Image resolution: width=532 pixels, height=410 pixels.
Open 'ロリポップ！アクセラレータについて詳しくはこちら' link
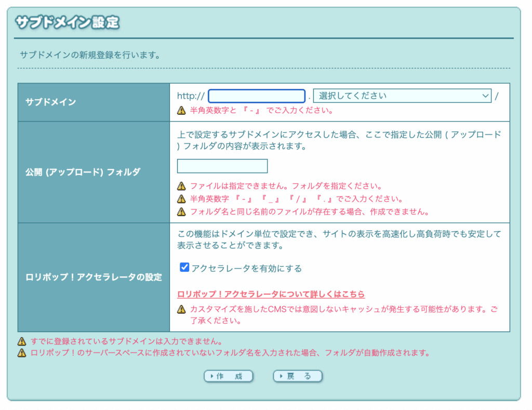pos(271,294)
